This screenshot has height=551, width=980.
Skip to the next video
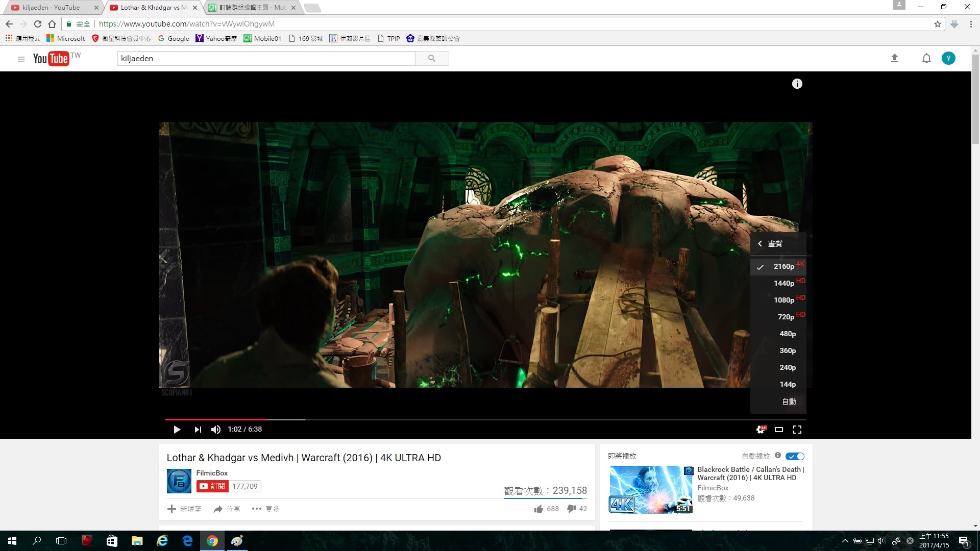point(198,430)
